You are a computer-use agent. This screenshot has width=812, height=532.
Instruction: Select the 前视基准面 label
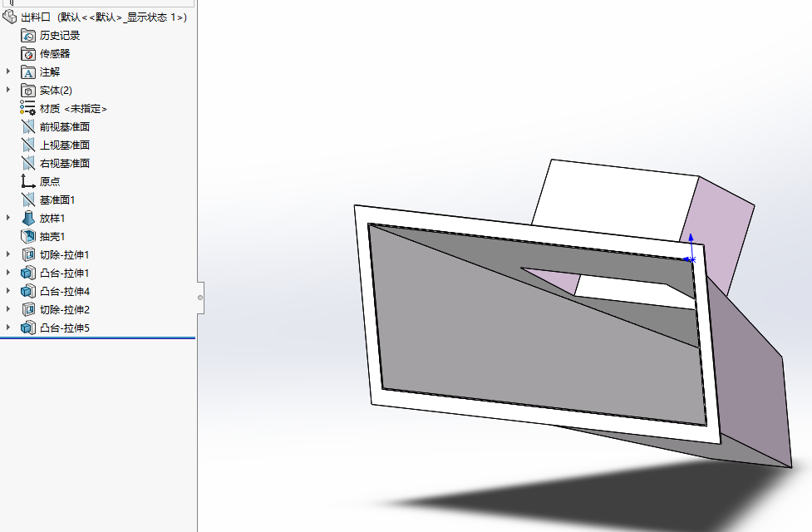65,127
